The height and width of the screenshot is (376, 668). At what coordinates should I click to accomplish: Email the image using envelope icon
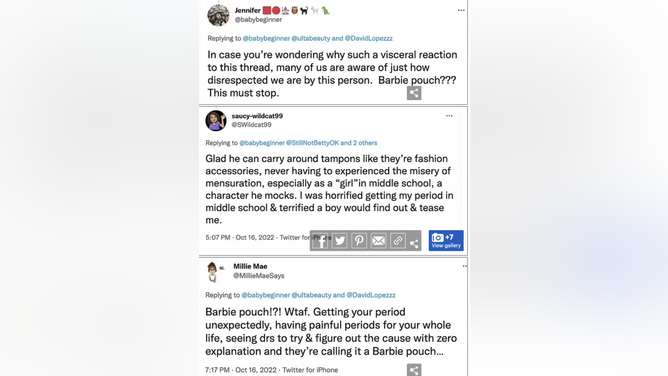[x=378, y=241]
